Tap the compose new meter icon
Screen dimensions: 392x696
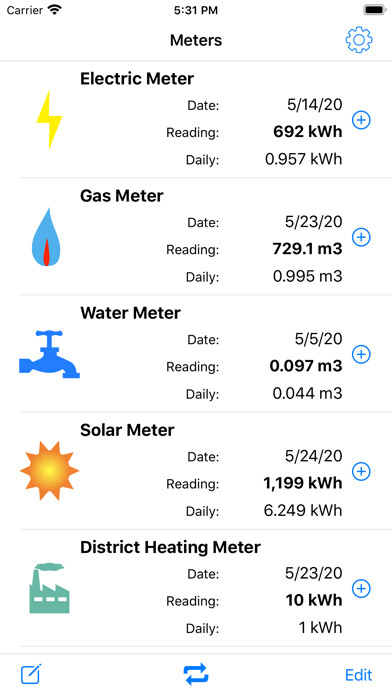coord(31,674)
